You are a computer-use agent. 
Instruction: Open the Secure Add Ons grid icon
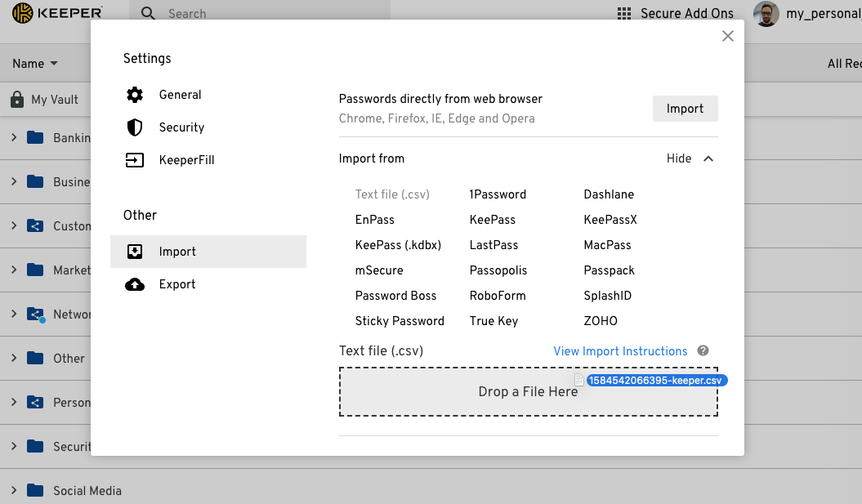[x=624, y=13]
